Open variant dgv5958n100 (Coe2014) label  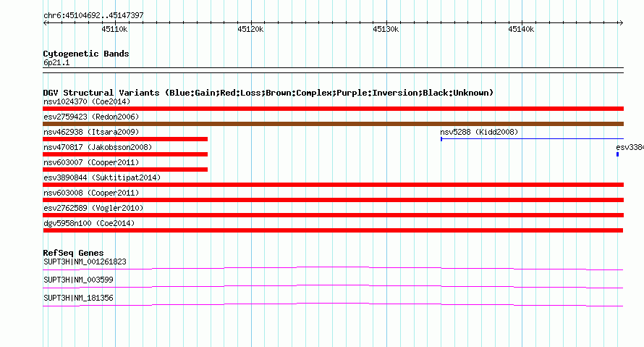point(89,223)
